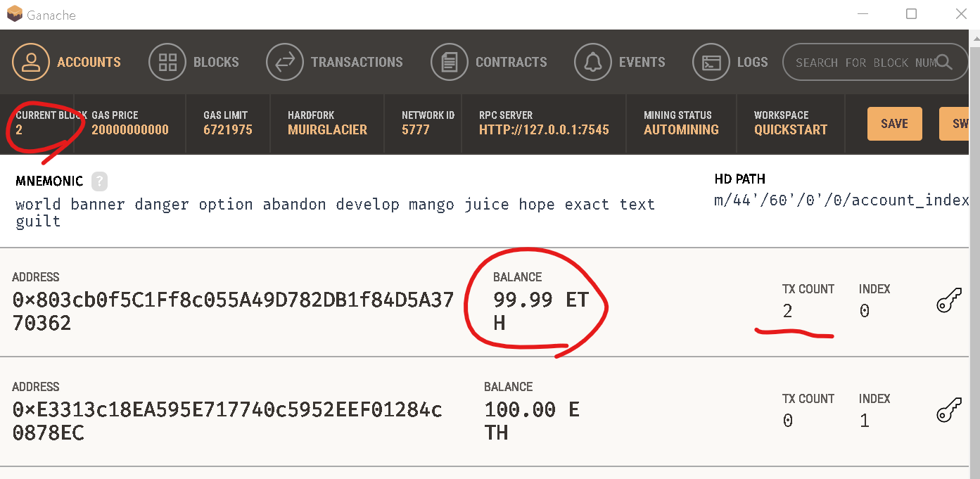The image size is (980, 479).
Task: Click the cut-off Switch button
Action: tap(955, 124)
